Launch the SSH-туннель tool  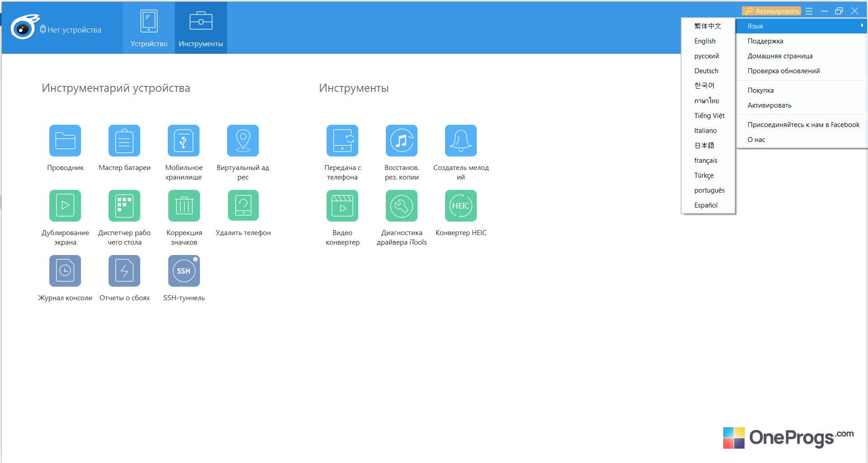184,271
